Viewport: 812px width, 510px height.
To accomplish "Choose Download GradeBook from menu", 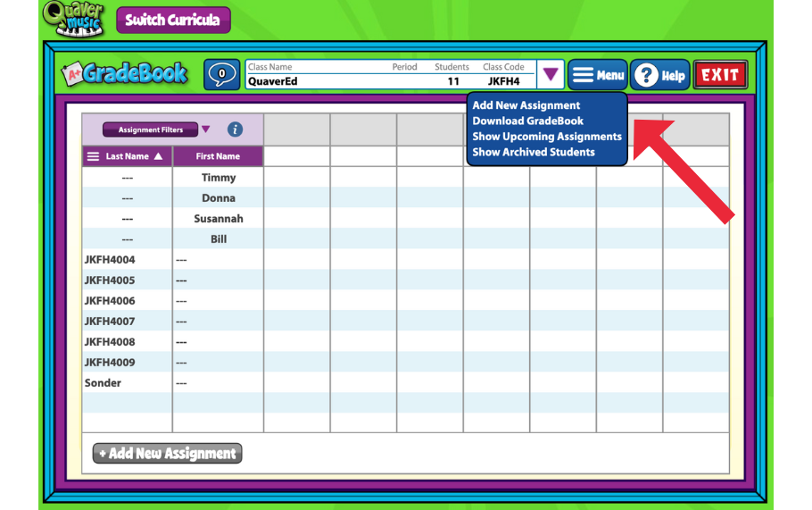I will (x=527, y=121).
